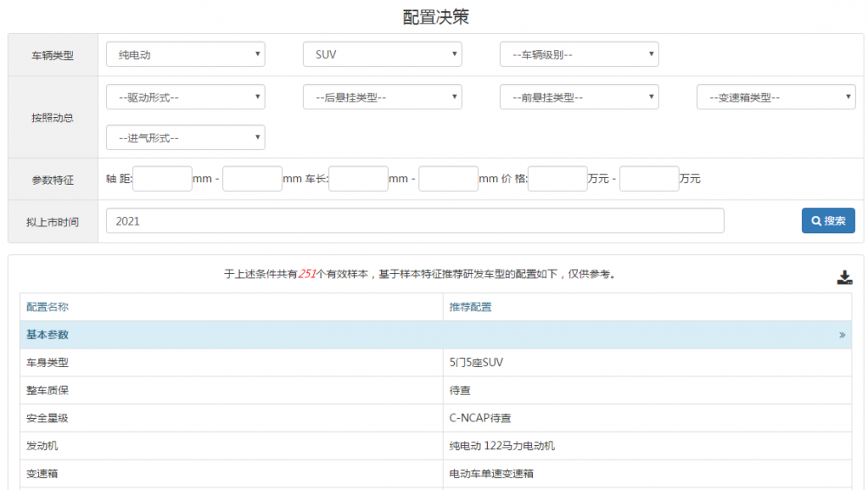Open the 纯电动 vehicle type dropdown
This screenshot has width=868, height=490.
186,55
